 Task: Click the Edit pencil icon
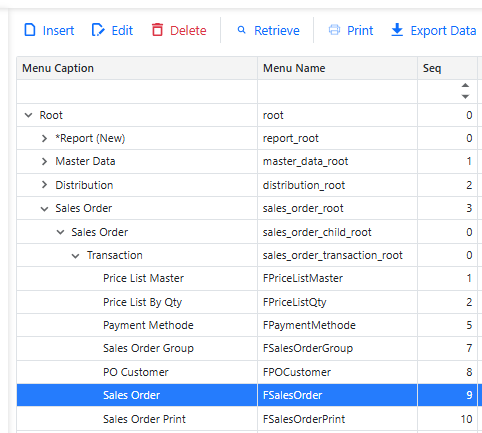coord(98,30)
